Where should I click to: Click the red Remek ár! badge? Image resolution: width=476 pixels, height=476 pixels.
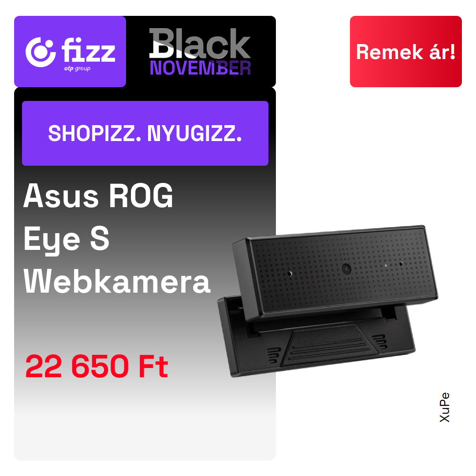pos(405,52)
